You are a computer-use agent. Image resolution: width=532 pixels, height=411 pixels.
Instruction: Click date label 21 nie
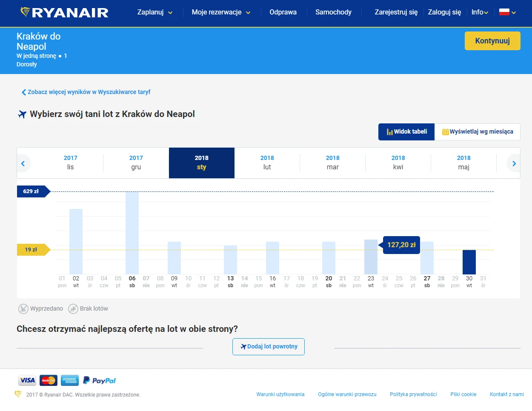343,282
